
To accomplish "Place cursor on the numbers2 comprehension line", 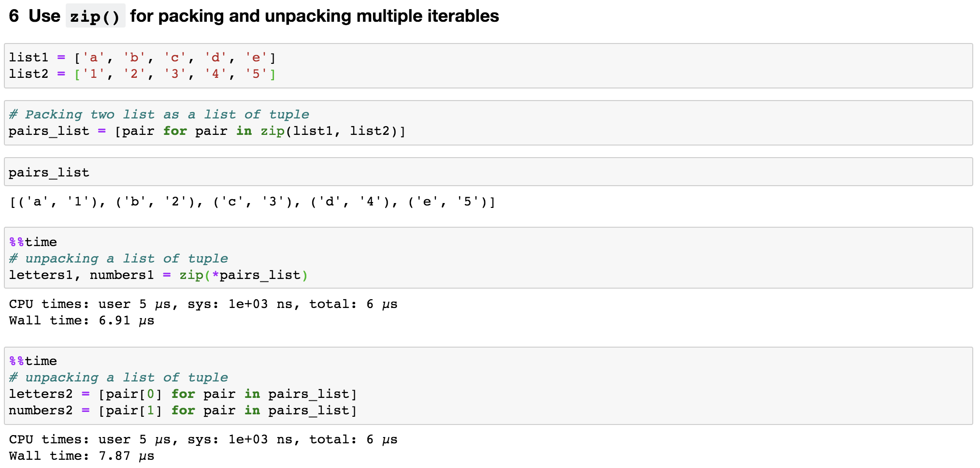I will click(183, 410).
